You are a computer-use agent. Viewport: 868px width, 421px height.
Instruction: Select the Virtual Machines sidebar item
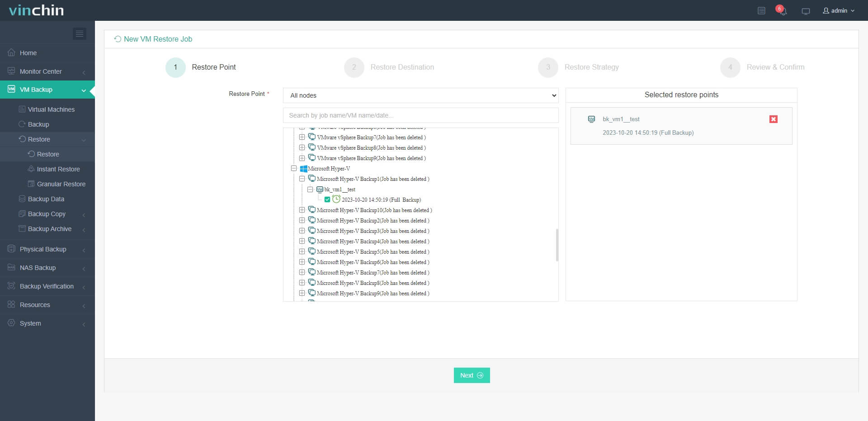pyautogui.click(x=51, y=109)
